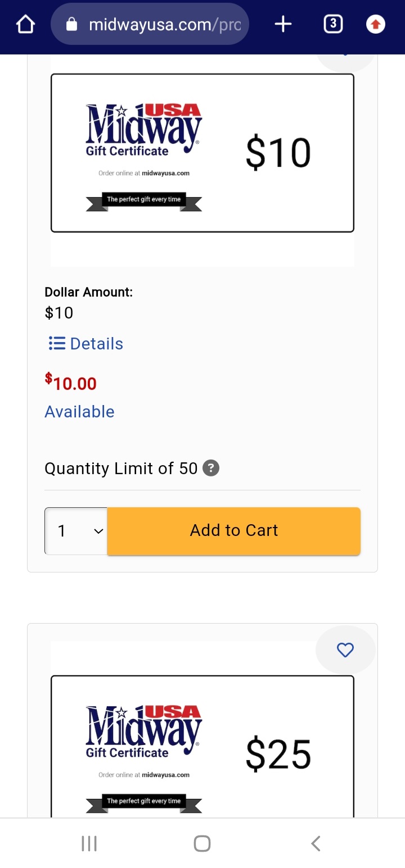Click the quantity limit help question mark
Image resolution: width=405 pixels, height=868 pixels.
(x=211, y=468)
